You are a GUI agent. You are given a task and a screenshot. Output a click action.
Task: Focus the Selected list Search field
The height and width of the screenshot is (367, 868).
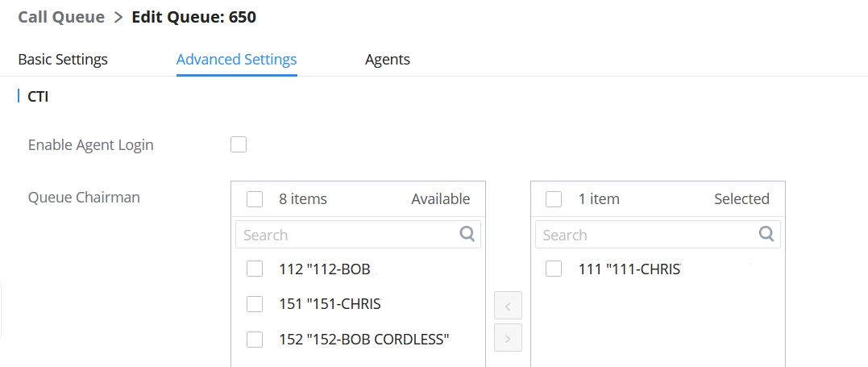tap(646, 235)
